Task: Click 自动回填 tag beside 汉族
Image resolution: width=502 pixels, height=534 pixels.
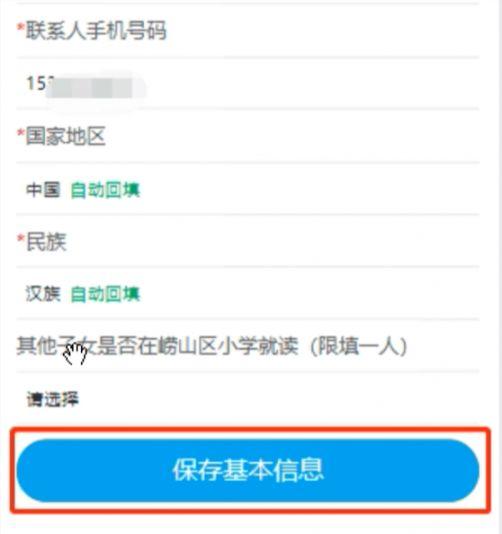Action: click(105, 294)
